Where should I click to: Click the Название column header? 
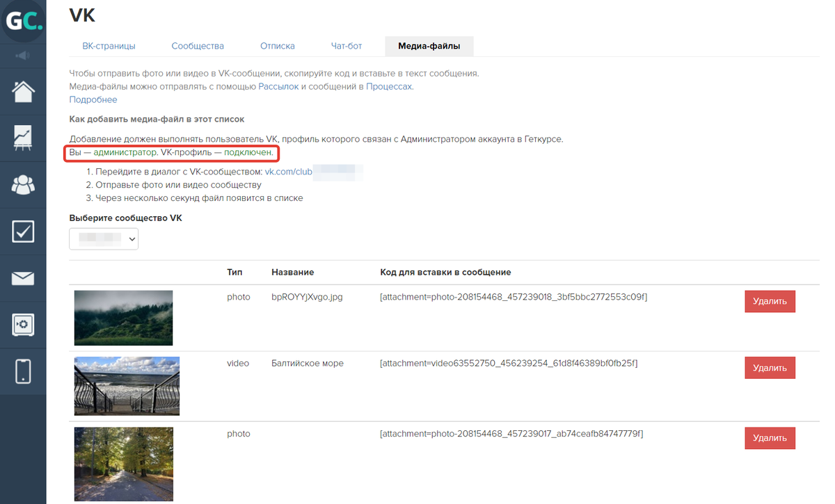[x=293, y=272]
